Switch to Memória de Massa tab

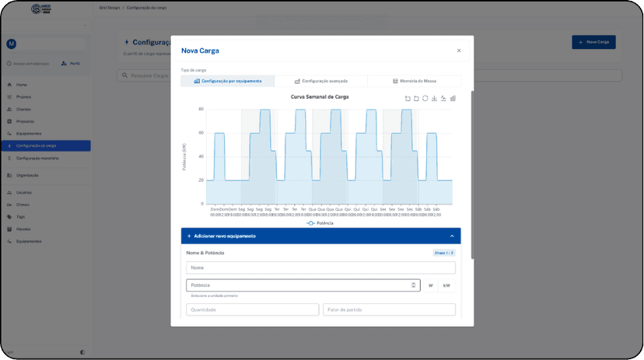click(x=414, y=81)
